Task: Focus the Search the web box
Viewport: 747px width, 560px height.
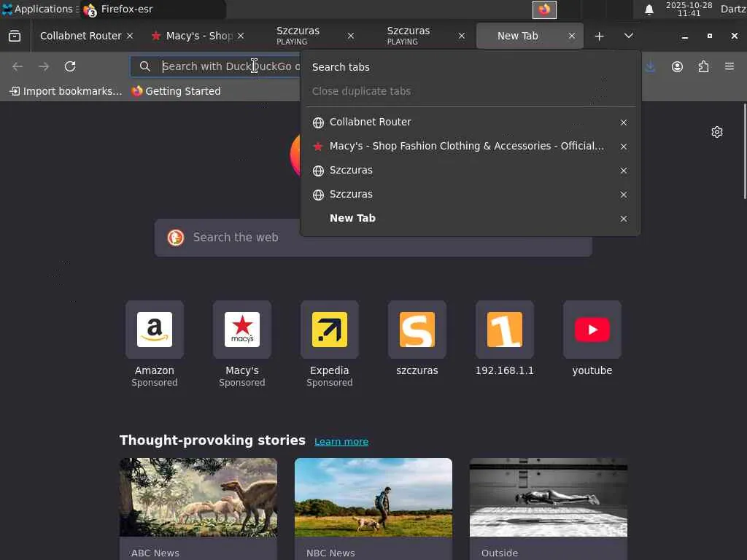Action: (373, 238)
